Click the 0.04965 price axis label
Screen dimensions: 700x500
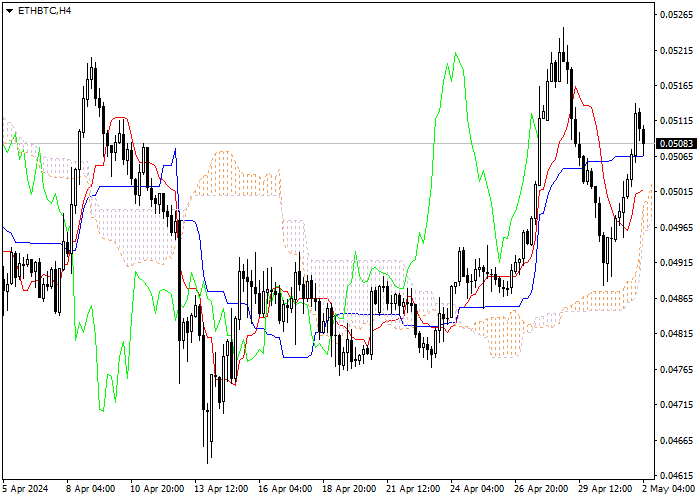677,228
